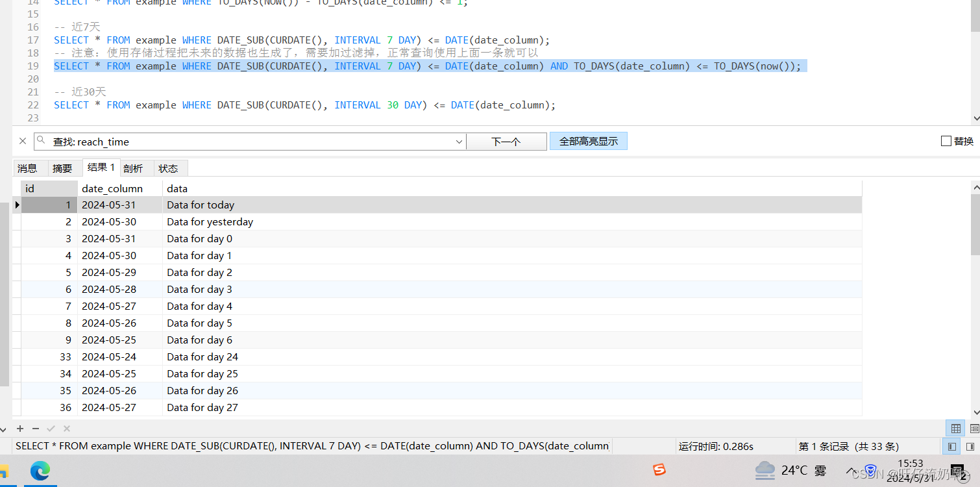This screenshot has width=980, height=487.
Task: Select the id cell with value 36
Action: (x=49, y=408)
